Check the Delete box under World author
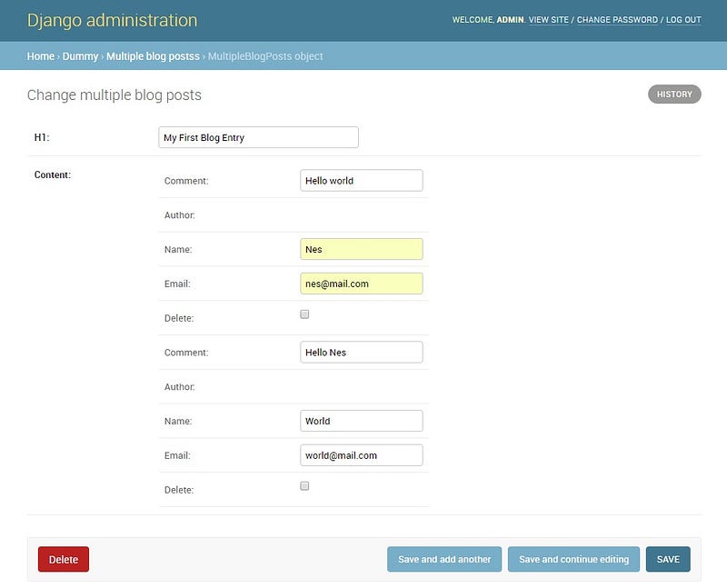This screenshot has width=727, height=588. [x=304, y=486]
